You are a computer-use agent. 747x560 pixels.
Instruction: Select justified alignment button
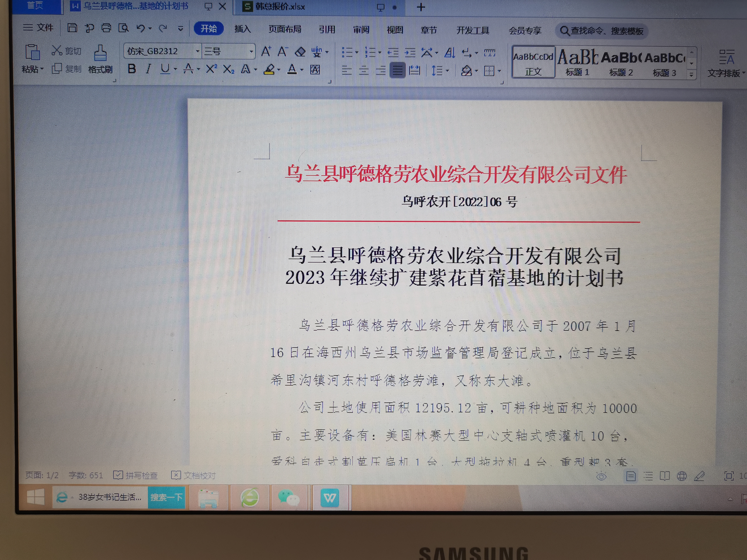pyautogui.click(x=397, y=70)
